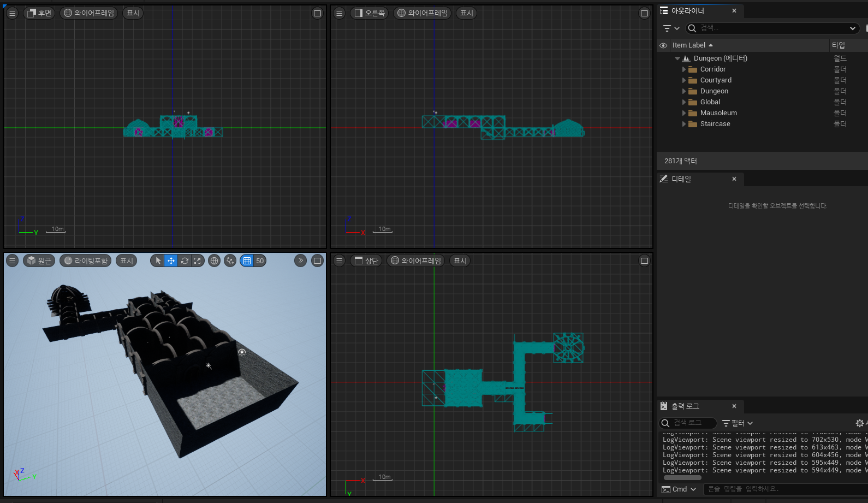Maximize the perspective viewport
The image size is (868, 503).
tap(317, 261)
